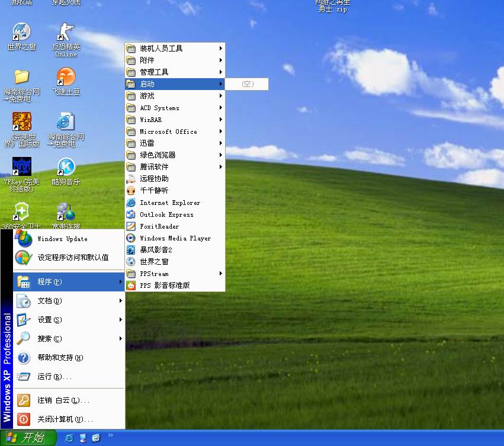Open Windows Update from Start menu
The height and width of the screenshot is (446, 504).
(69, 239)
